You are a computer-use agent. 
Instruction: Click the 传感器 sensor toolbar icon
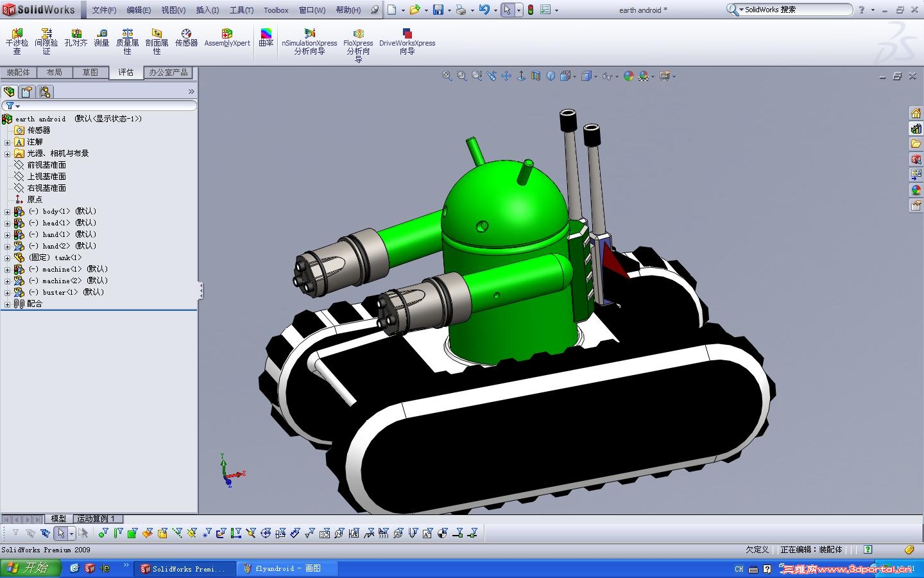[x=186, y=38]
